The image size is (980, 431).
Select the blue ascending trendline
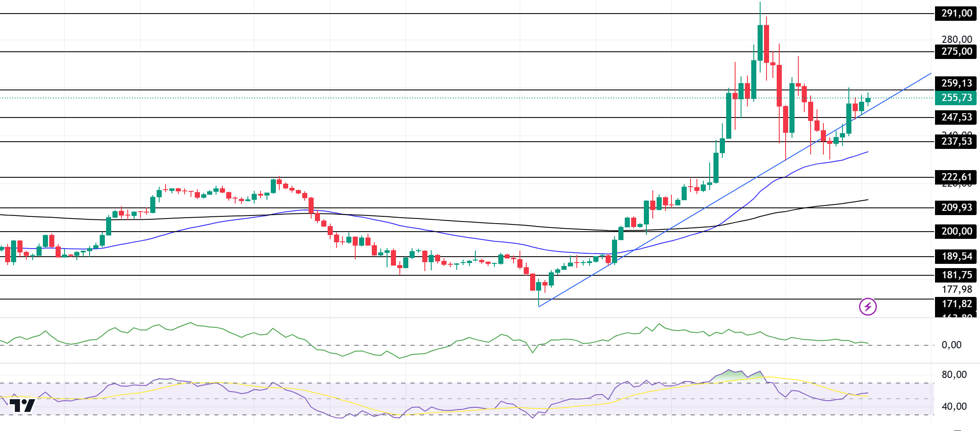click(x=734, y=190)
